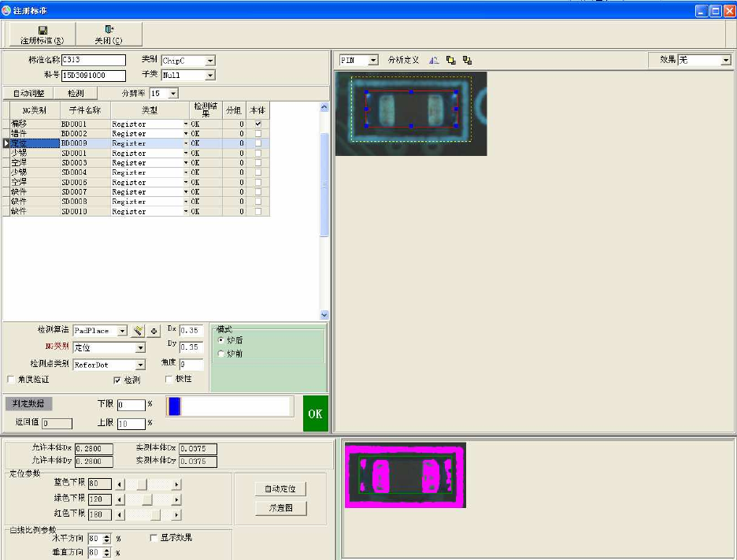The width and height of the screenshot is (737, 560).
Task: Click the 蓝色下限 field showing 80
Action: (100, 484)
